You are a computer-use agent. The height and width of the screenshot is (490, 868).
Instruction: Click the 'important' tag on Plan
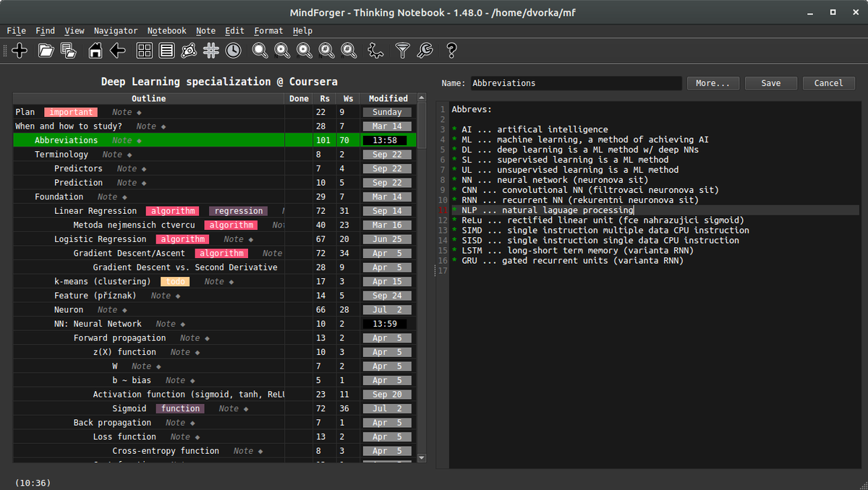click(x=71, y=112)
